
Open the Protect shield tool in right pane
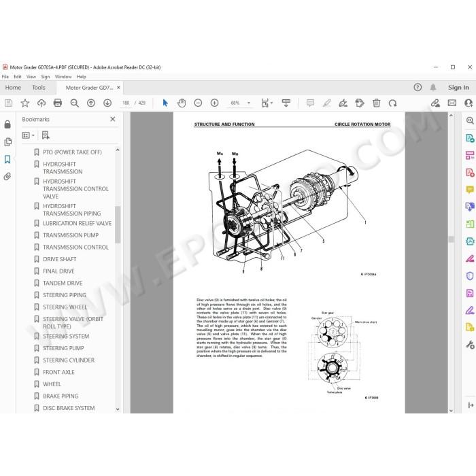click(x=470, y=275)
